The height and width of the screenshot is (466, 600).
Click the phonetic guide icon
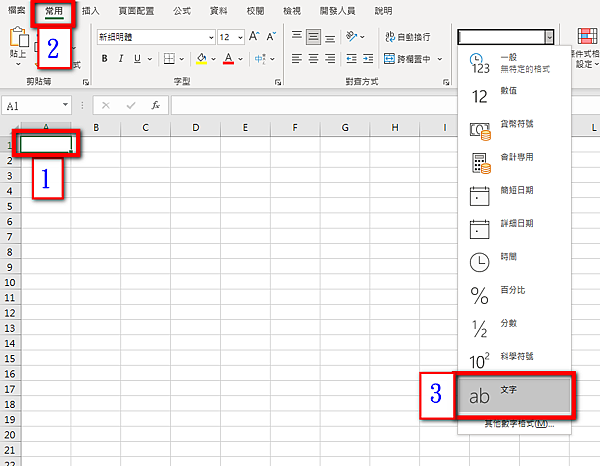coord(260,59)
